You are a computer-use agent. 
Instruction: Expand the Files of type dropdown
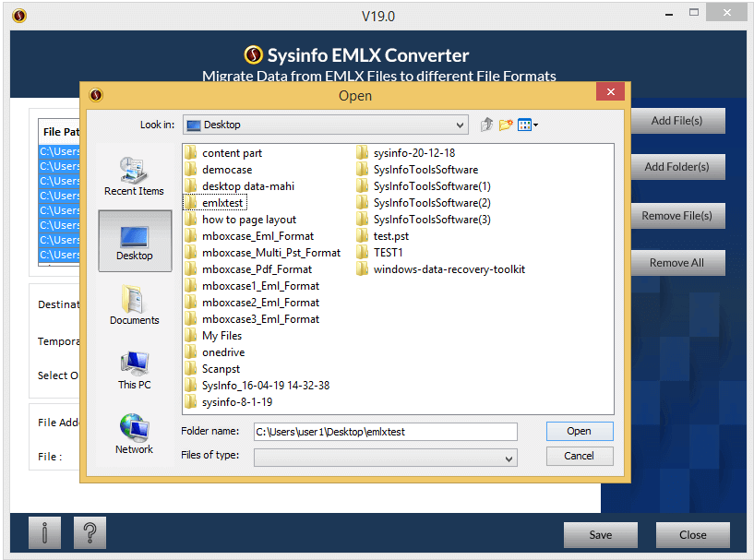coord(509,459)
